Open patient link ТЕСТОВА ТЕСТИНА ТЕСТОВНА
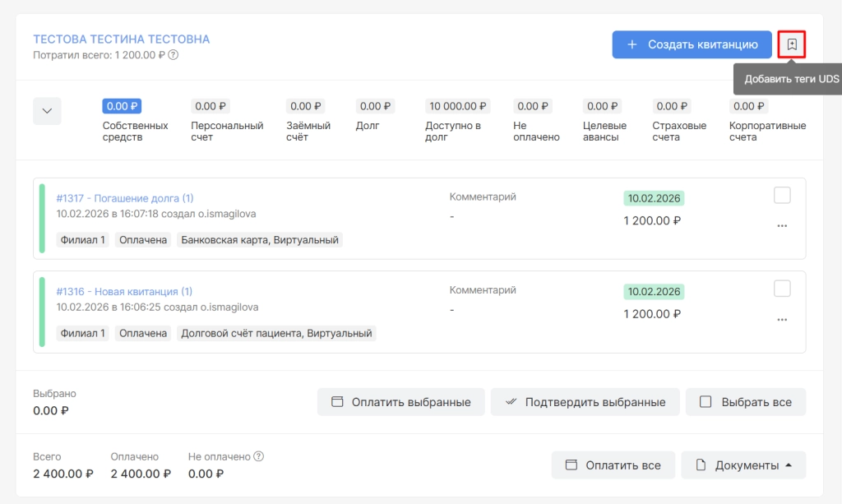 tap(122, 39)
